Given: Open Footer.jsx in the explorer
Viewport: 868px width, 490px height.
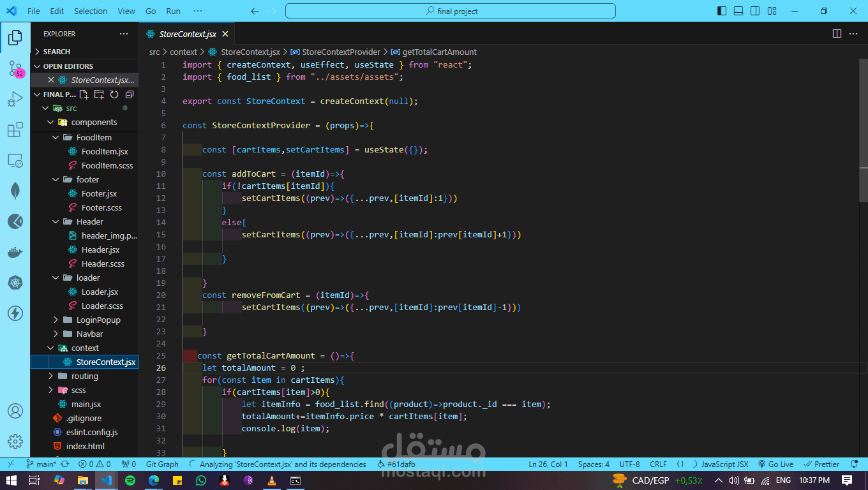Looking at the screenshot, I should (x=99, y=194).
